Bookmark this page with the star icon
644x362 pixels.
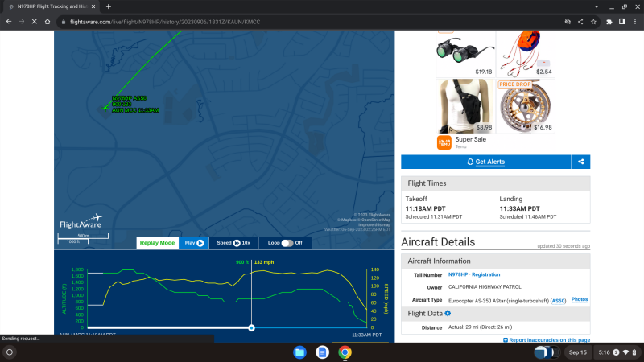coord(593,22)
